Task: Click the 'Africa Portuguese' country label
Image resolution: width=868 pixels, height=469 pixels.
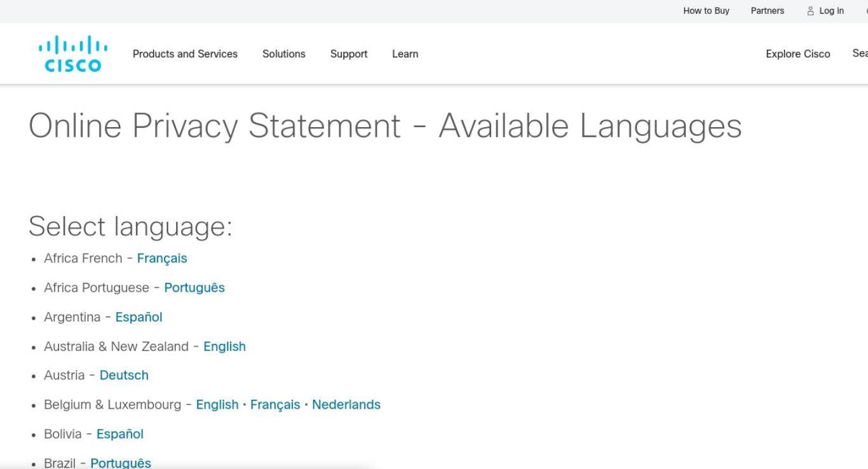Action: coord(97,288)
